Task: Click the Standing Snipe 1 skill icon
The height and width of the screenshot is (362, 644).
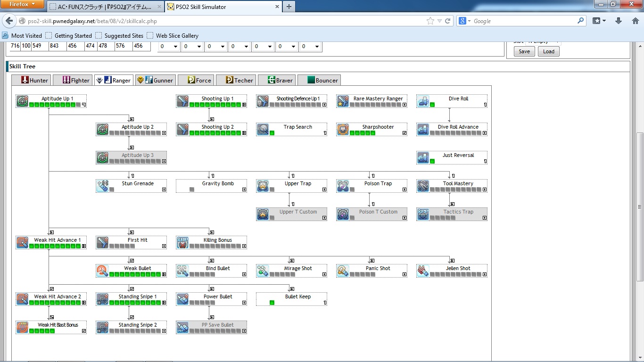Action: [x=102, y=299]
